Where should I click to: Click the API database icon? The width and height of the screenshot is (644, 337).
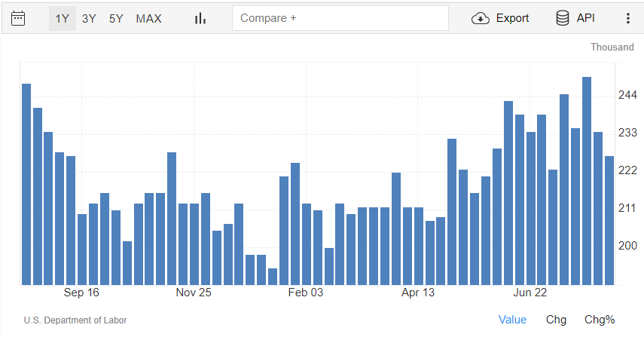click(x=562, y=18)
